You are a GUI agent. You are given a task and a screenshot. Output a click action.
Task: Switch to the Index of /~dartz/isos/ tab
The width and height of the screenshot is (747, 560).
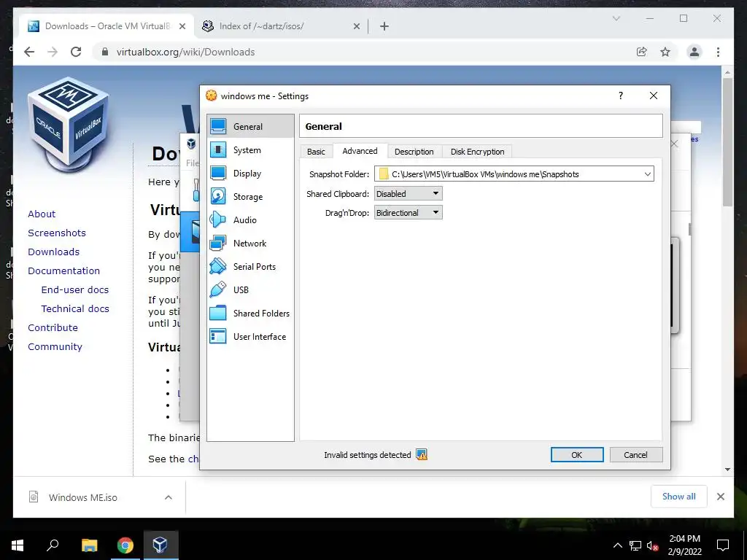281,26
